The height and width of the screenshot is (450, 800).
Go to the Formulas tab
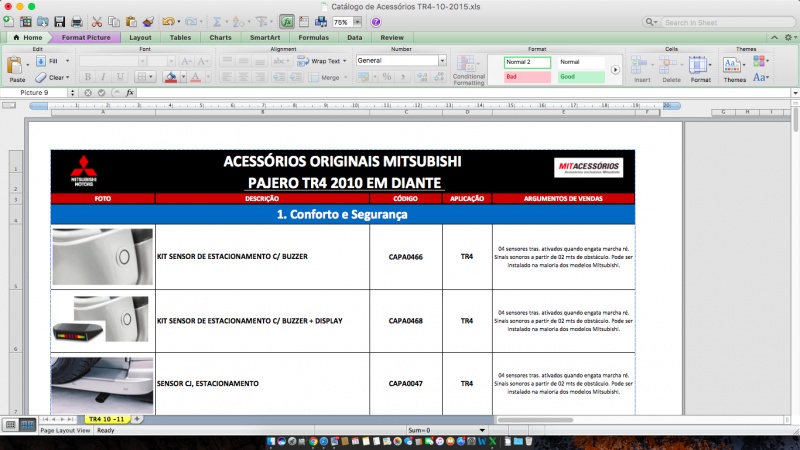coord(313,37)
